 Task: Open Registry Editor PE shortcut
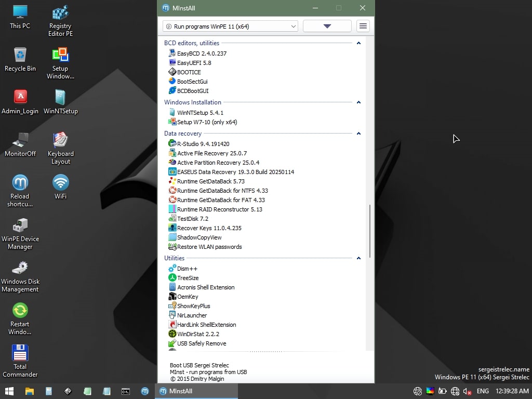click(x=60, y=21)
